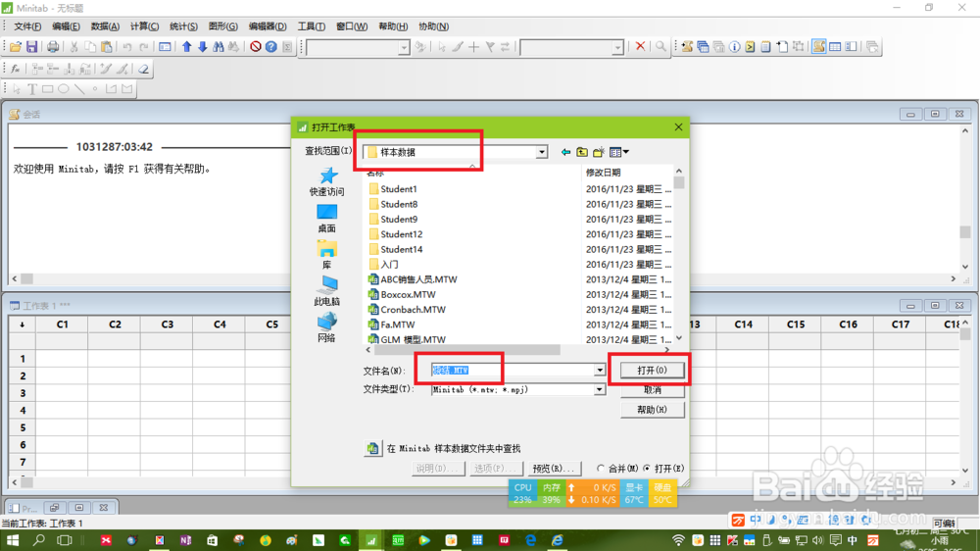This screenshot has height=551, width=980.
Task: Open the 帮助(H) Help menu
Action: (393, 26)
